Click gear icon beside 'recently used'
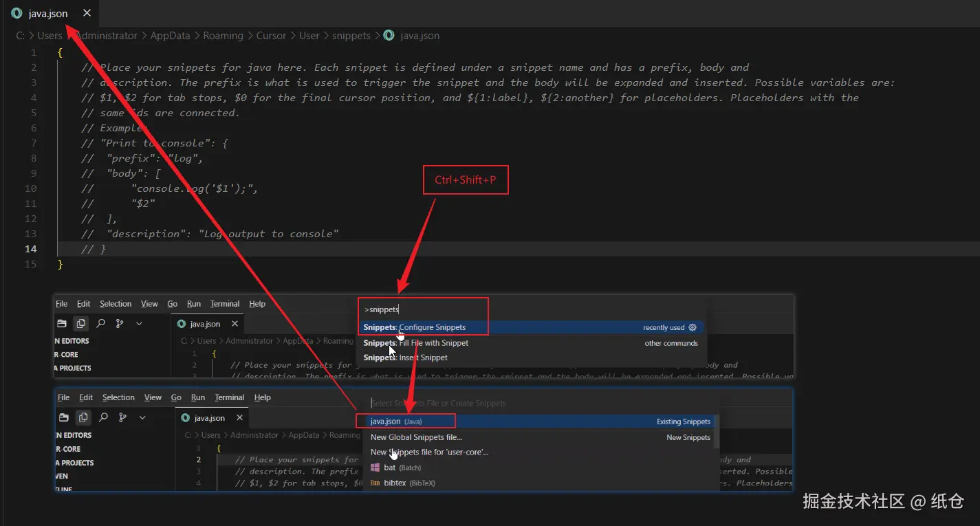 point(693,327)
